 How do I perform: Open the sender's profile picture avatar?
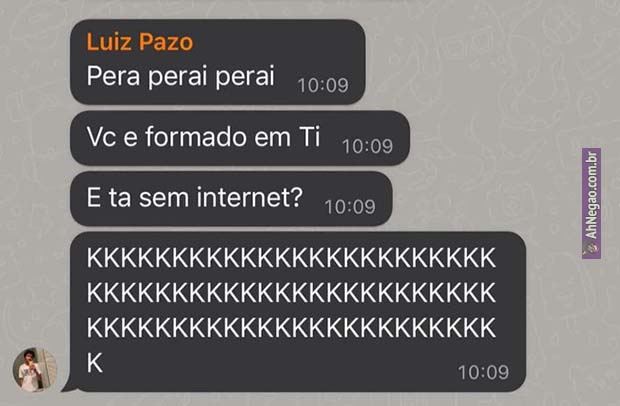35,369
